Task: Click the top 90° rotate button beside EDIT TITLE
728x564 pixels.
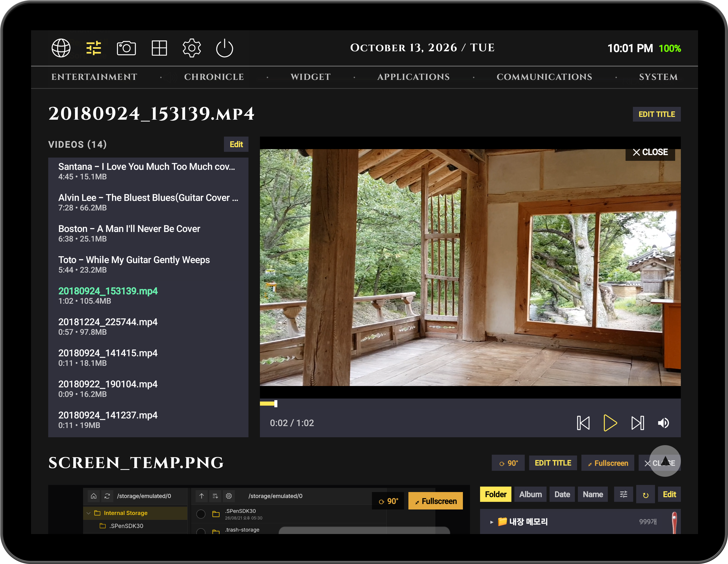Action: point(508,463)
